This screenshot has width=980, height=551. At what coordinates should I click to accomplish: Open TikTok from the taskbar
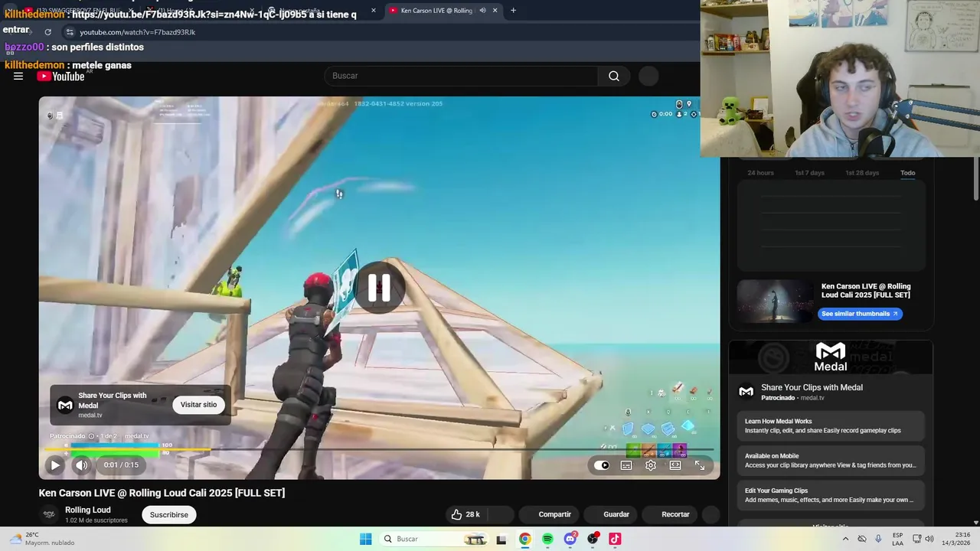coord(615,539)
